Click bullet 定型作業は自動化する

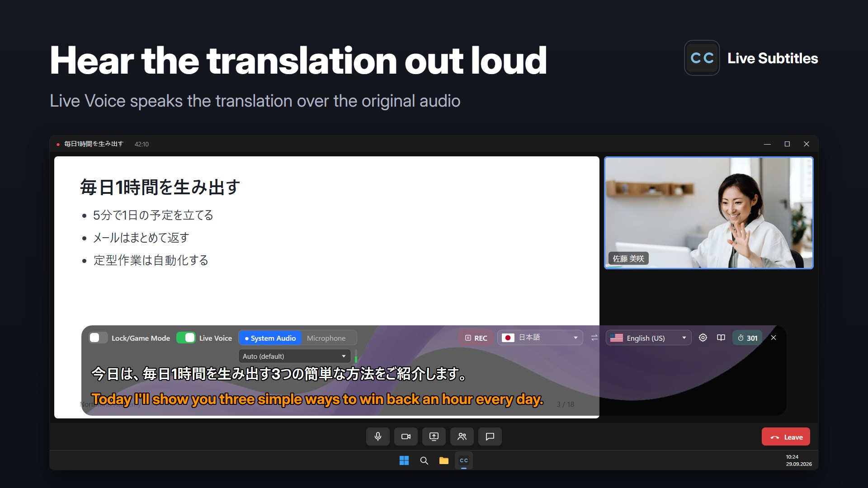point(151,260)
